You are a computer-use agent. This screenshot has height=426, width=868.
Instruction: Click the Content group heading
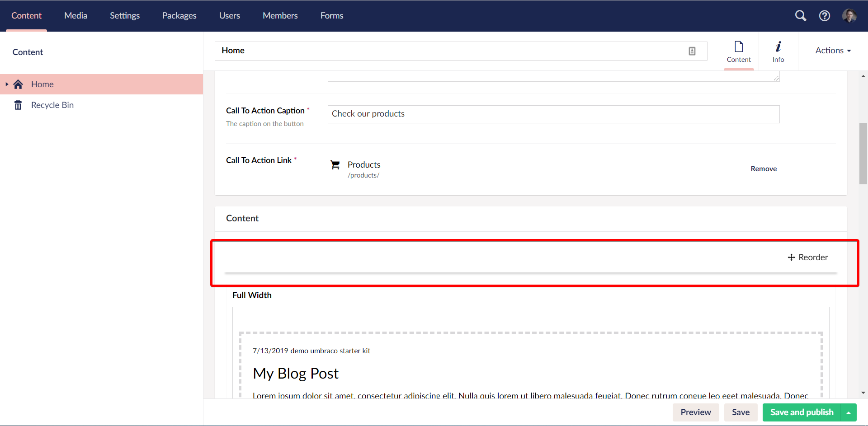tap(242, 219)
